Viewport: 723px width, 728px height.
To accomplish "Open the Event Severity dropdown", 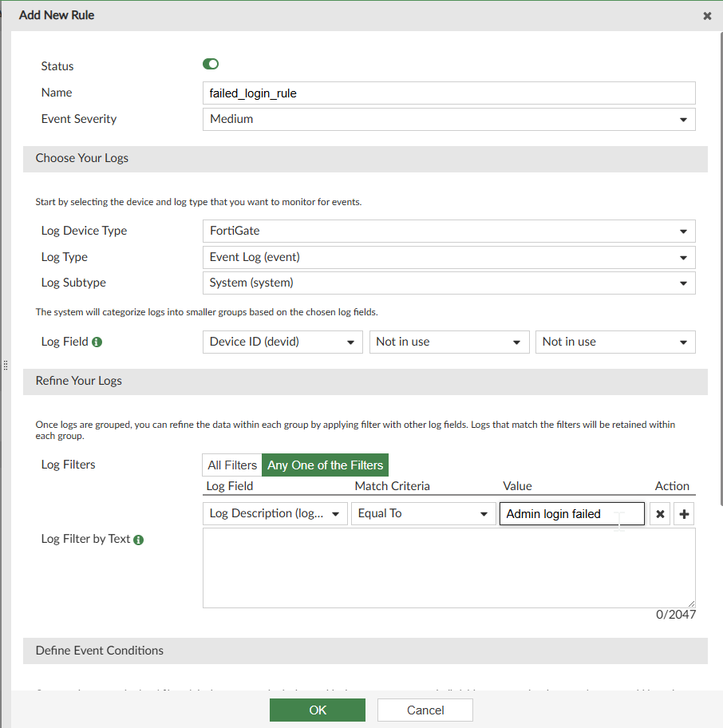I will (x=448, y=119).
